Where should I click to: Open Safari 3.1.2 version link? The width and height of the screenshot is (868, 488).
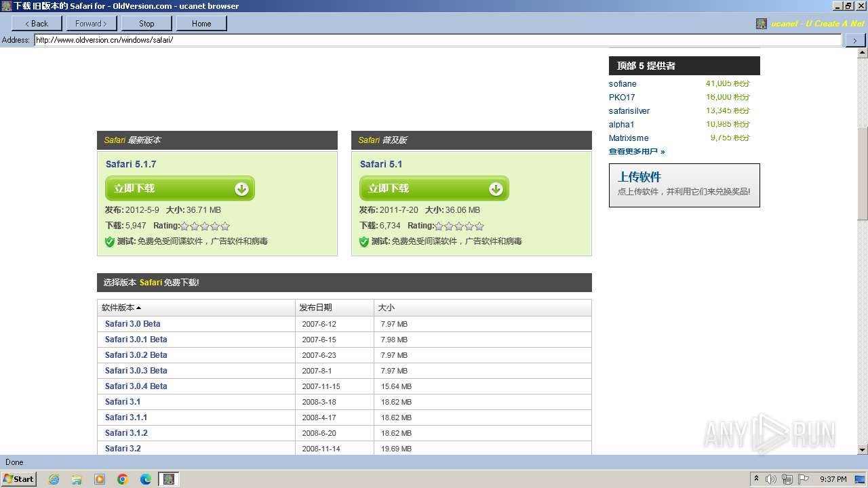pos(126,433)
